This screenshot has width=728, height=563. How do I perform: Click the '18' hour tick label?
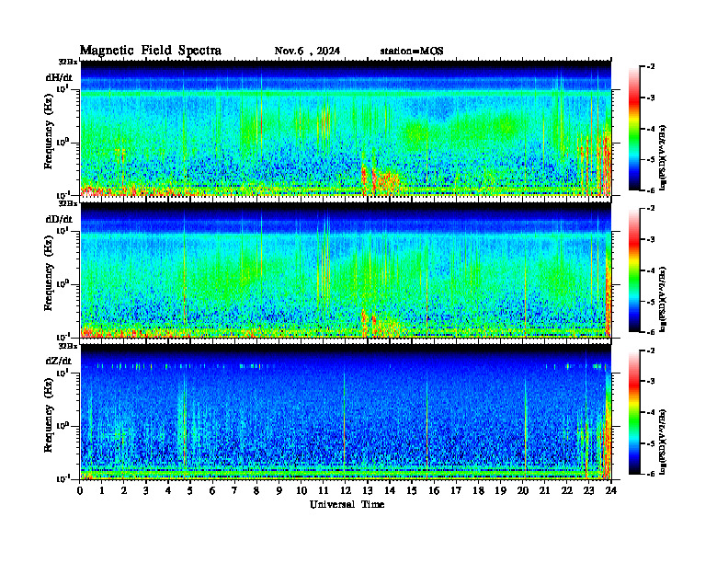[478, 490]
